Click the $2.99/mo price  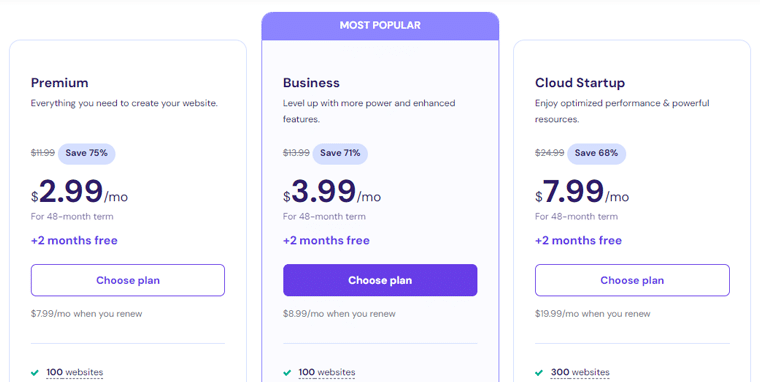79,191
